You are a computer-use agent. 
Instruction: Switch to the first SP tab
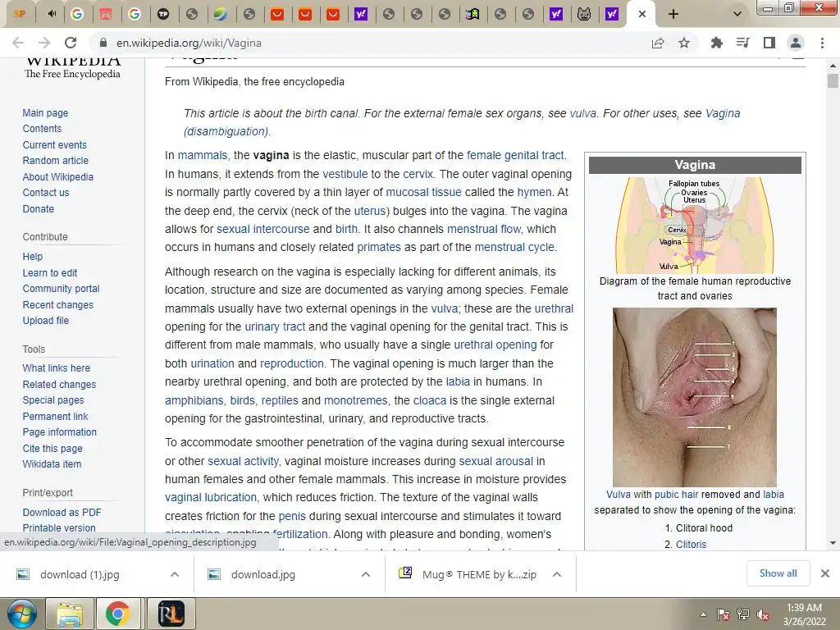click(x=20, y=14)
